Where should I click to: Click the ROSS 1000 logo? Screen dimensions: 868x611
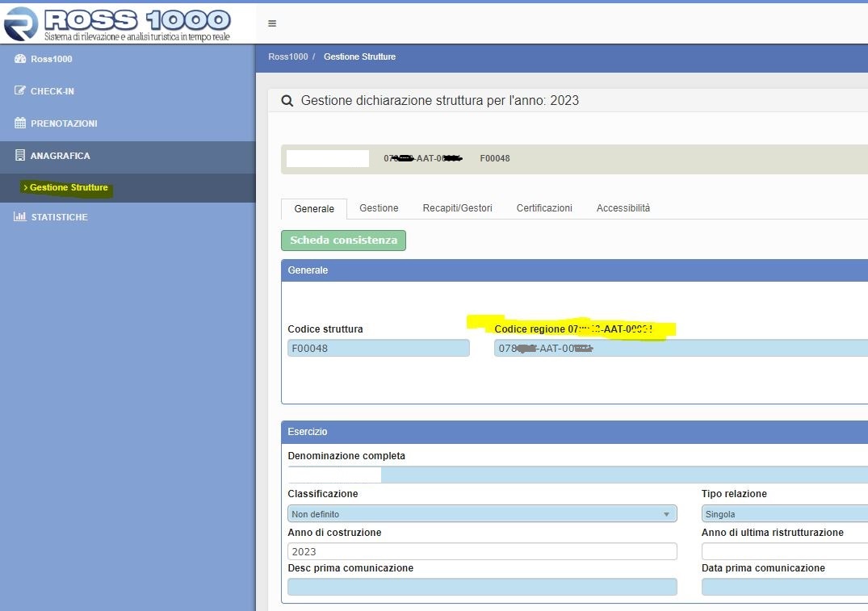[x=117, y=23]
